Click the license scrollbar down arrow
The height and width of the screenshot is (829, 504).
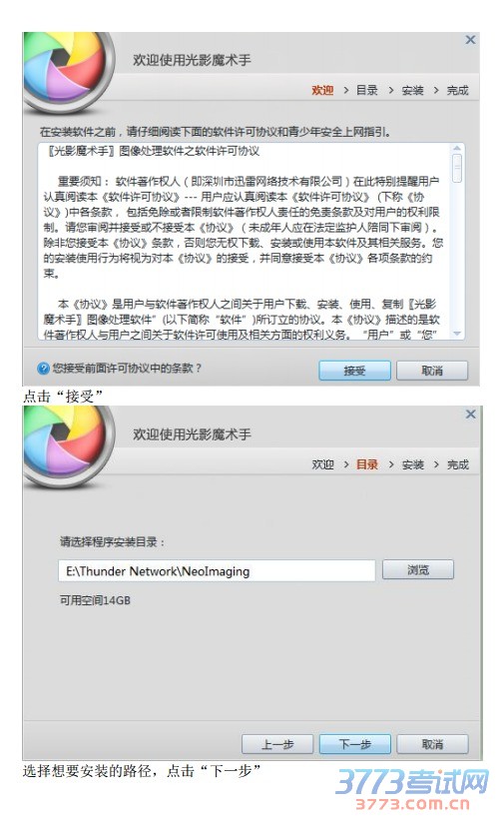click(x=457, y=333)
